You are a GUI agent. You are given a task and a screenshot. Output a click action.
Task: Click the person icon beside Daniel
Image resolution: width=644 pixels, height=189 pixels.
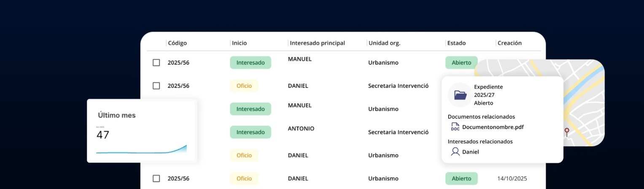click(455, 152)
